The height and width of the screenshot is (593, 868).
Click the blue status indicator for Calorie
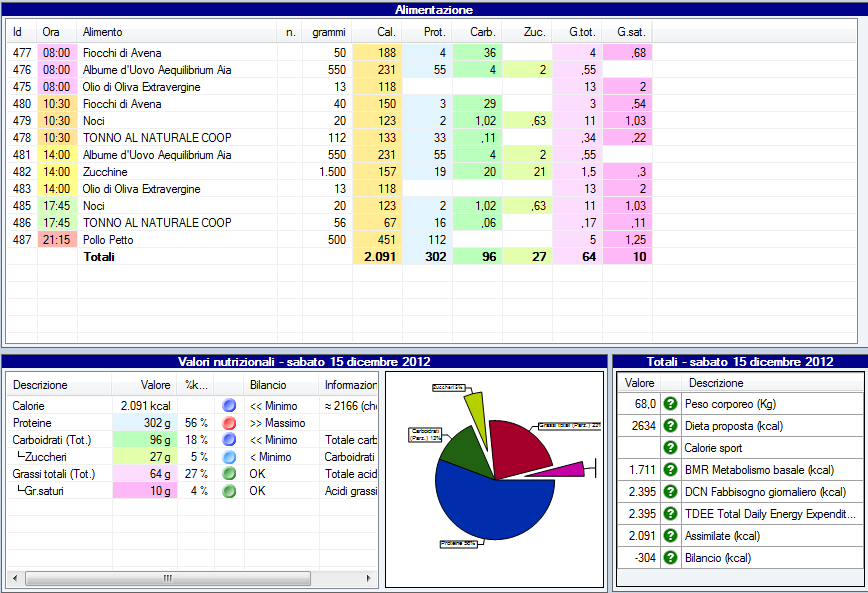229,406
